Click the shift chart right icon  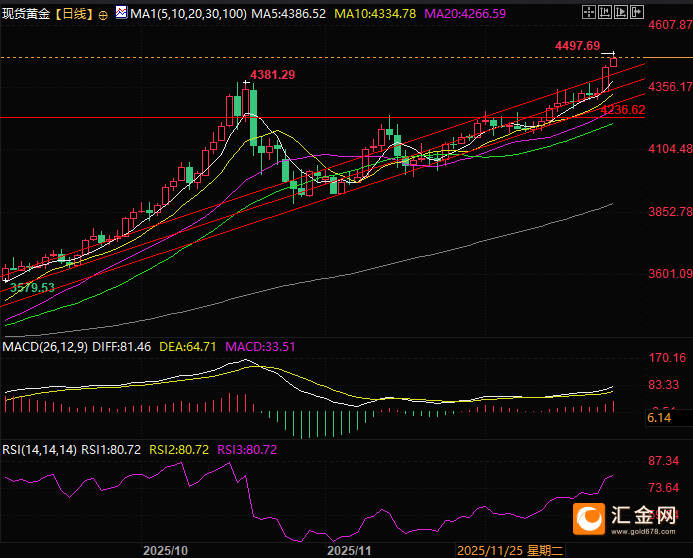636,12
